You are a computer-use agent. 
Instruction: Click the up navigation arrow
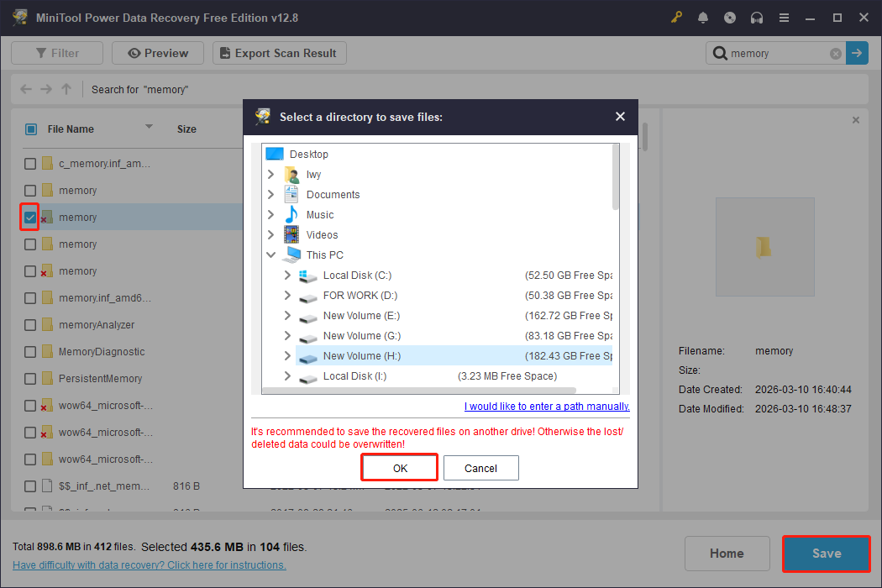coord(66,88)
